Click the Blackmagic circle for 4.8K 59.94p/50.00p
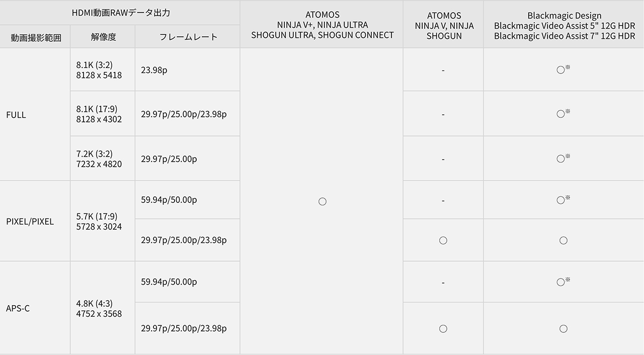The image size is (644, 355). point(561,282)
